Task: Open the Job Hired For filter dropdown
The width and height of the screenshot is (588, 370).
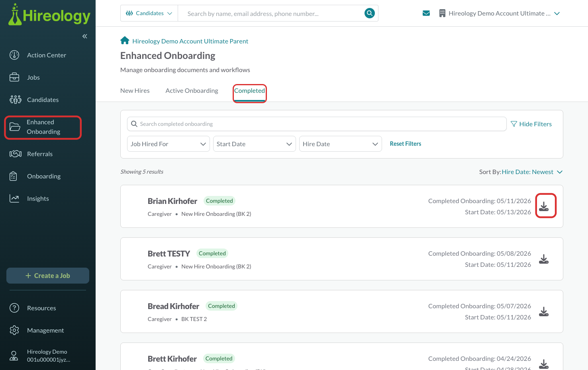Action: [169, 144]
